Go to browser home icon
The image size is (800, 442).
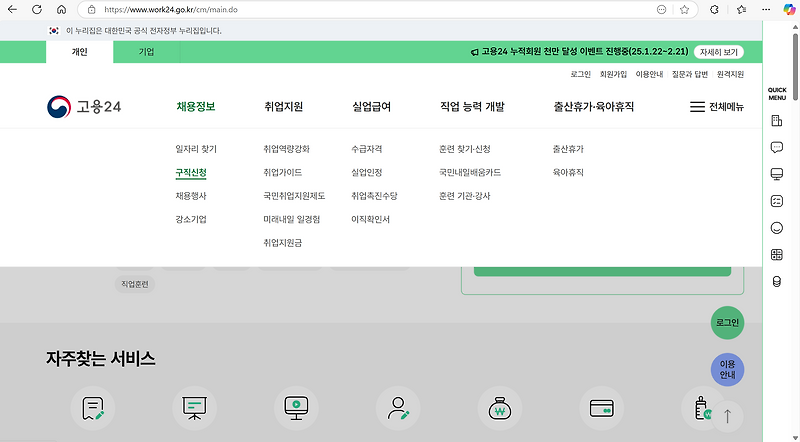click(x=61, y=9)
